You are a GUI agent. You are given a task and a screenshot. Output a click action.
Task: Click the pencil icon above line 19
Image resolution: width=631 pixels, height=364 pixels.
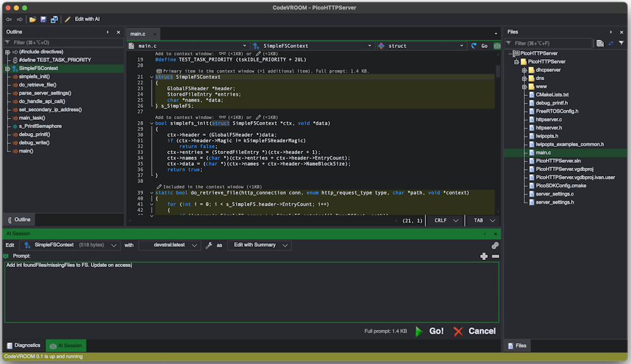click(x=258, y=54)
